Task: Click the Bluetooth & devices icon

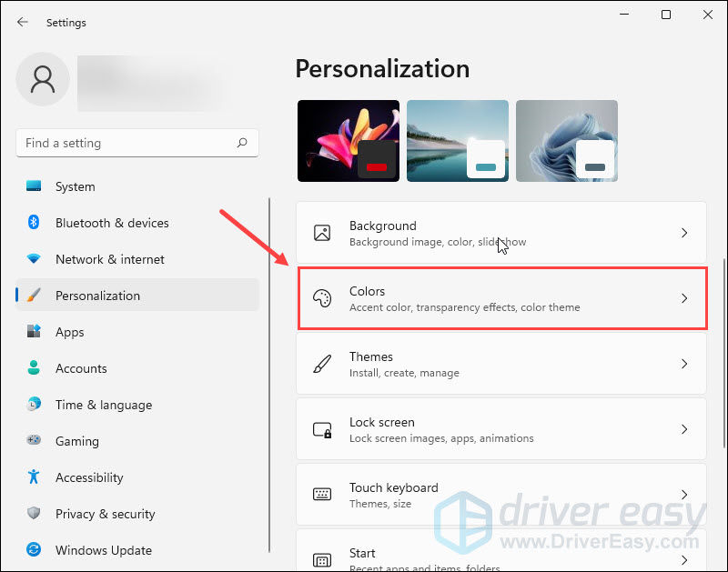Action: 31,223
